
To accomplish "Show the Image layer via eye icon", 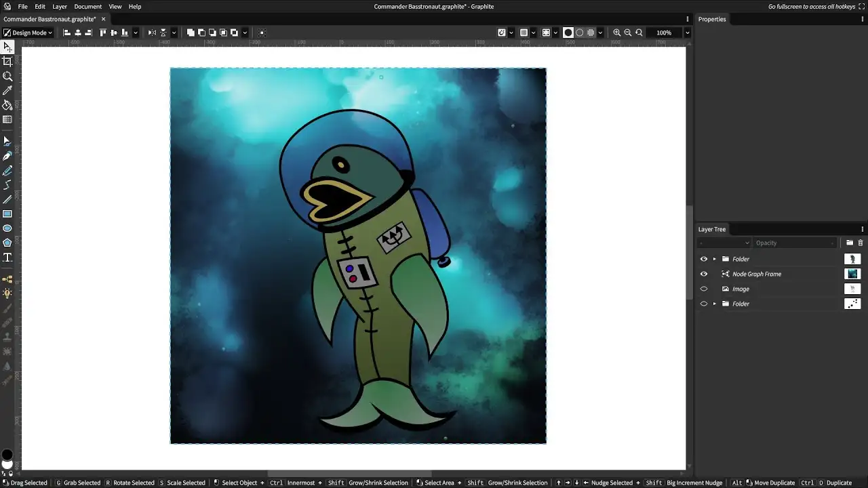I will 703,289.
